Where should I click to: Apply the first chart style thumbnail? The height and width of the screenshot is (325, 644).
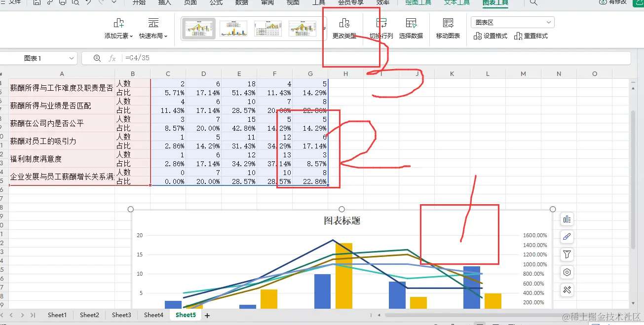coord(199,29)
